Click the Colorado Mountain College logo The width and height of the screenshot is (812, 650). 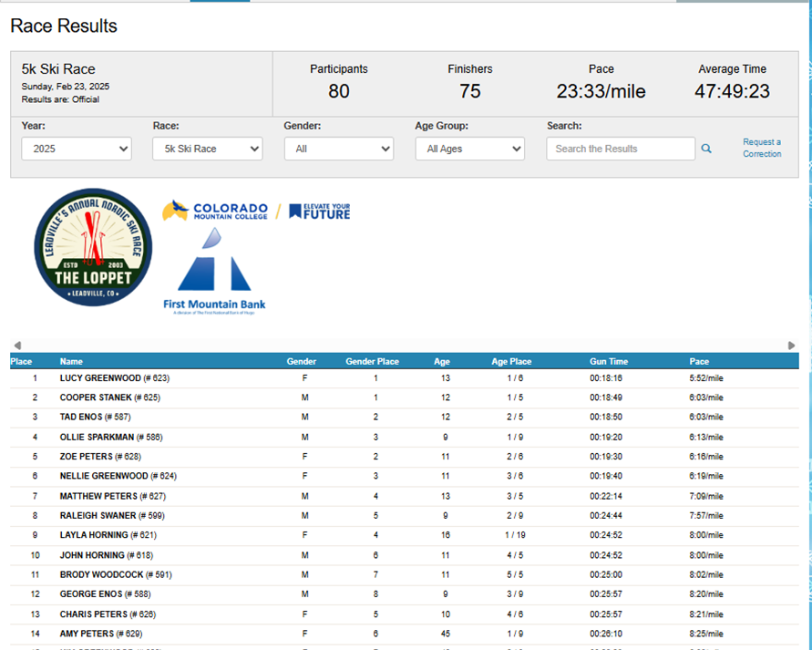point(215,211)
